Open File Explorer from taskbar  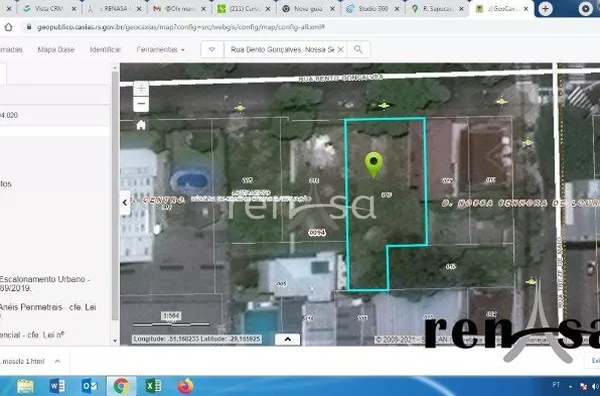click(25, 386)
